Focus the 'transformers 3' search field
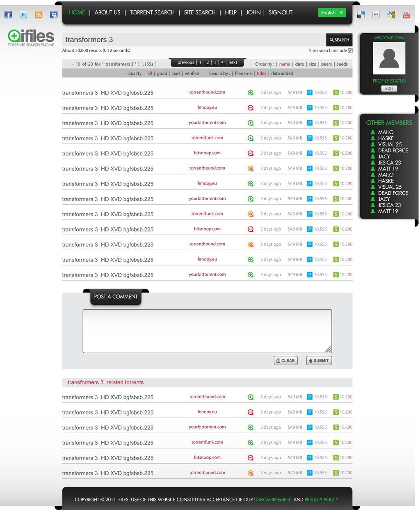Image resolution: width=420 pixels, height=510 pixels. [x=194, y=40]
